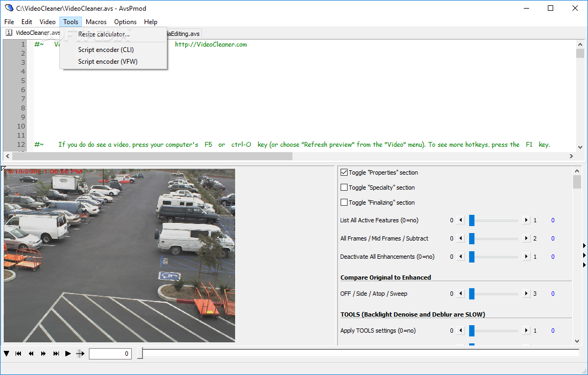
Task: Open the Macros menu
Action: (96, 22)
